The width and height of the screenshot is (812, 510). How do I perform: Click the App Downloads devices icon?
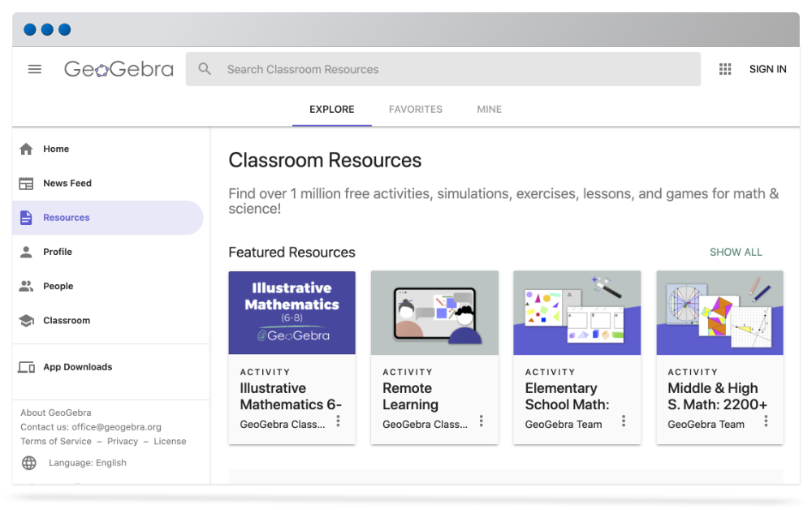(27, 367)
